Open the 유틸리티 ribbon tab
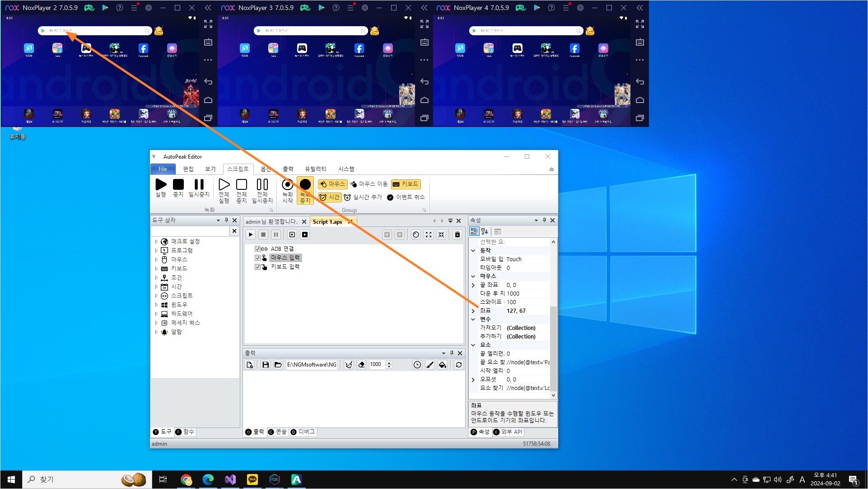 point(315,169)
